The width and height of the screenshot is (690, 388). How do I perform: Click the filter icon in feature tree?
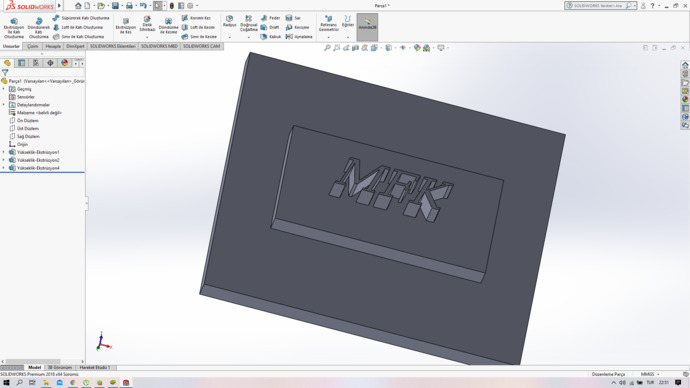click(x=5, y=73)
